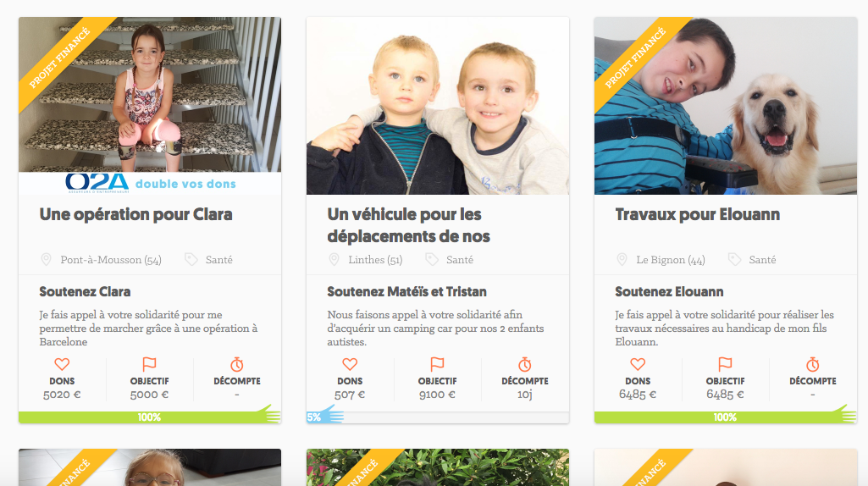Click the flag icon above the 6485 € objective
Image resolution: width=868 pixels, height=486 pixels.
(x=725, y=364)
